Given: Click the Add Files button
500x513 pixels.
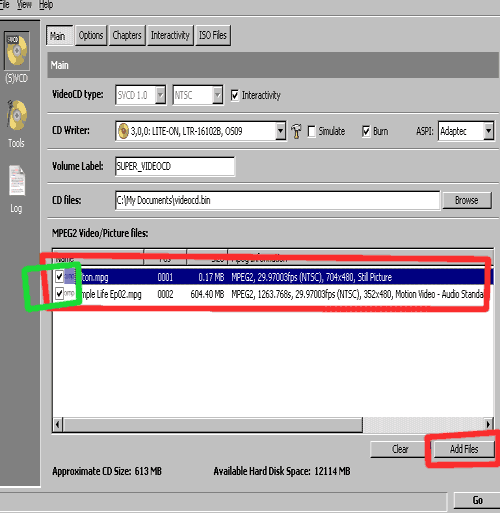Looking at the screenshot, I should (x=464, y=449).
